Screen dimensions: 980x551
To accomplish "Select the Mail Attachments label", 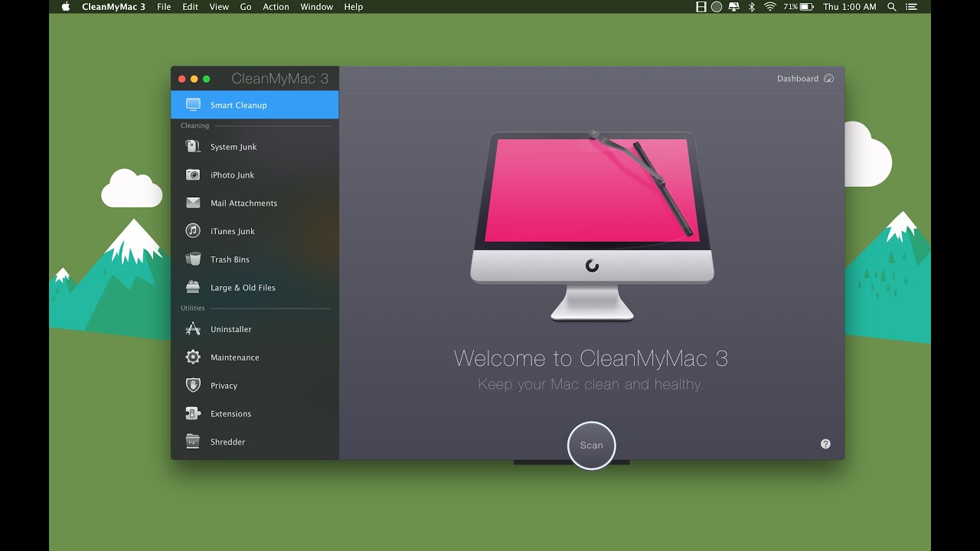I will pyautogui.click(x=244, y=204).
